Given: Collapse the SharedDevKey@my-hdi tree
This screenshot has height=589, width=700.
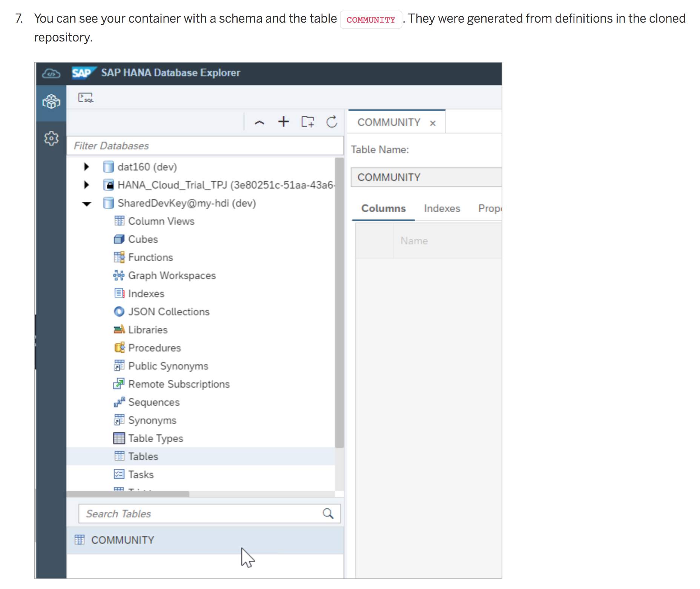Looking at the screenshot, I should click(x=86, y=203).
